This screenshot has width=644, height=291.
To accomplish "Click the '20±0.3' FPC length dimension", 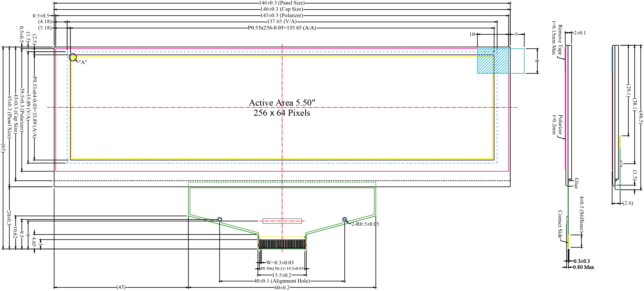I will tap(9, 218).
